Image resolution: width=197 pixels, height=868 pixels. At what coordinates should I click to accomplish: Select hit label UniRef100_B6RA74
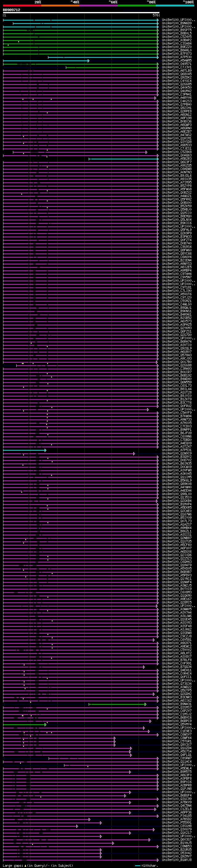click(177, 342)
